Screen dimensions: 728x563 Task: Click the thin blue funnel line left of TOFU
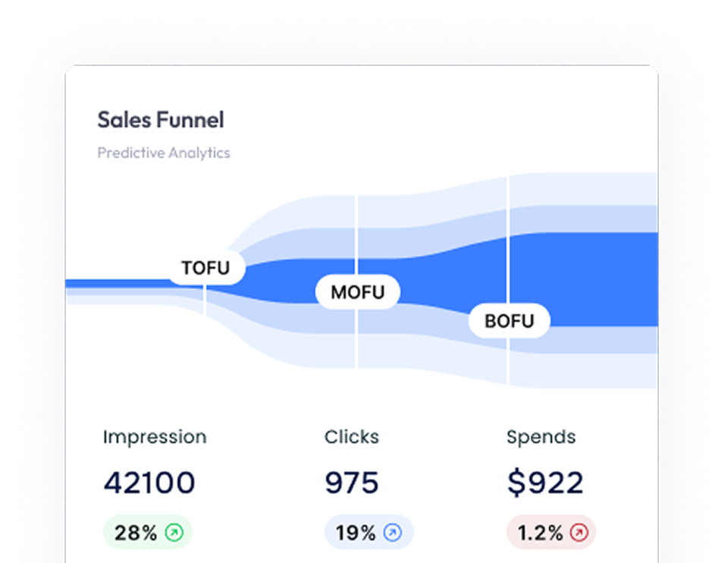point(114,284)
